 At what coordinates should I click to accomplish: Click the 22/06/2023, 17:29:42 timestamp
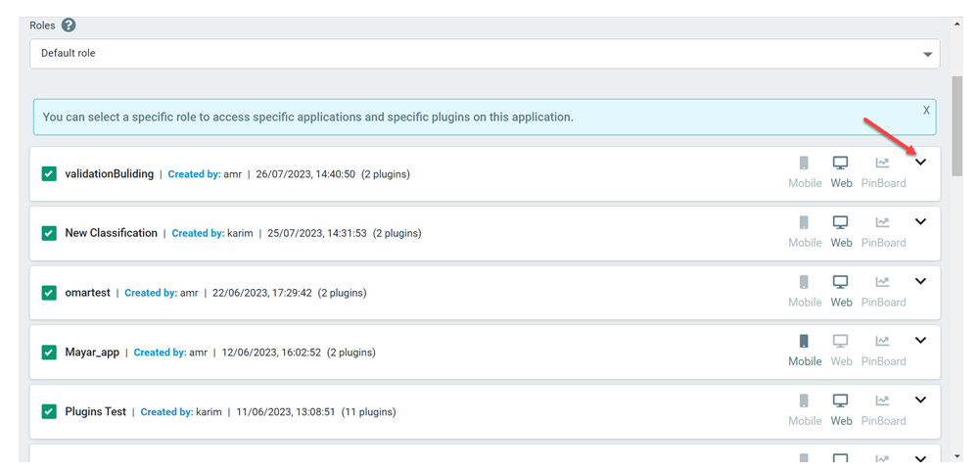(261, 293)
